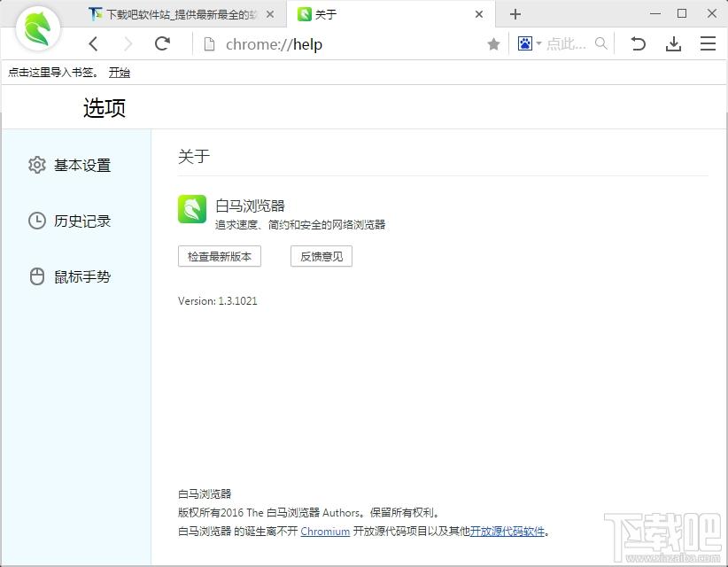Click the 选项 page title
The width and height of the screenshot is (728, 567).
click(105, 108)
